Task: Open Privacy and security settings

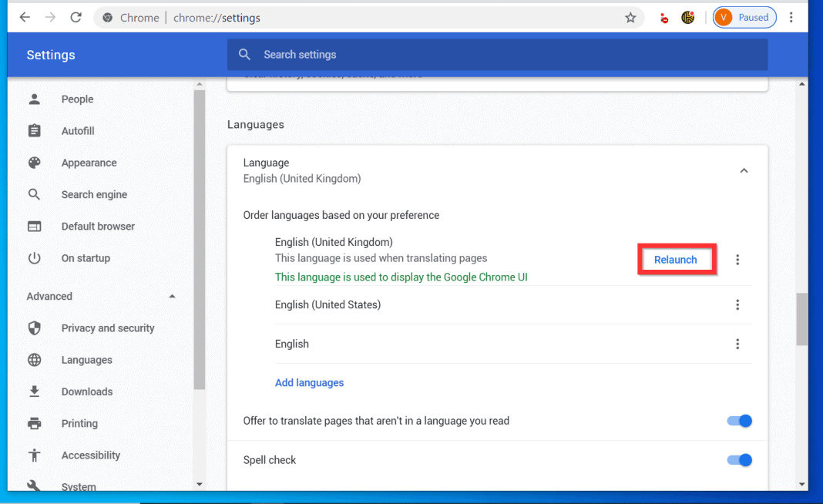Action: click(108, 328)
